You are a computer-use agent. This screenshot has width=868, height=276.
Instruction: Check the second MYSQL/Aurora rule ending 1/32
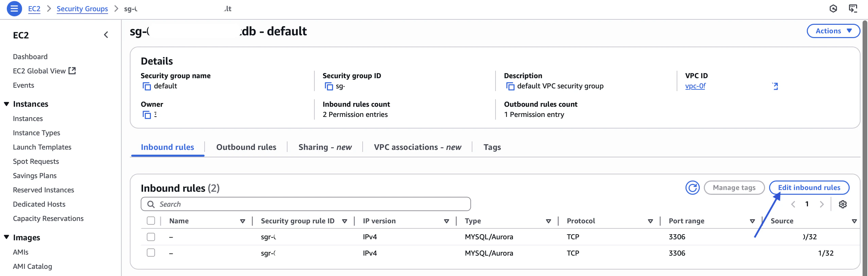tap(151, 253)
